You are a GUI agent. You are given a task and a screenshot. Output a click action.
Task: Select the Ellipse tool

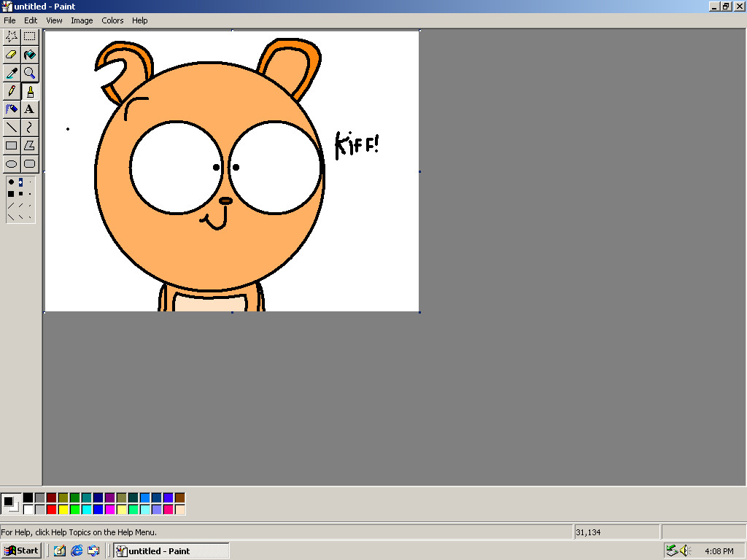coord(12,164)
